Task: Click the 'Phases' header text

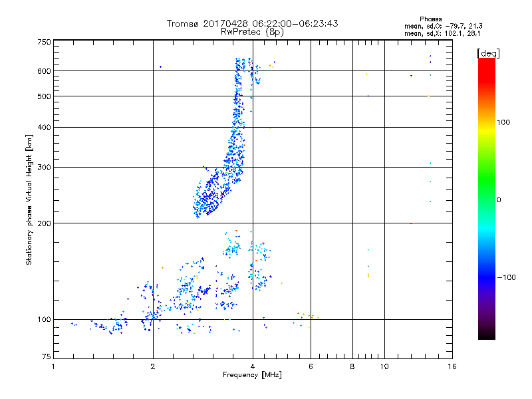Action: 430,19
